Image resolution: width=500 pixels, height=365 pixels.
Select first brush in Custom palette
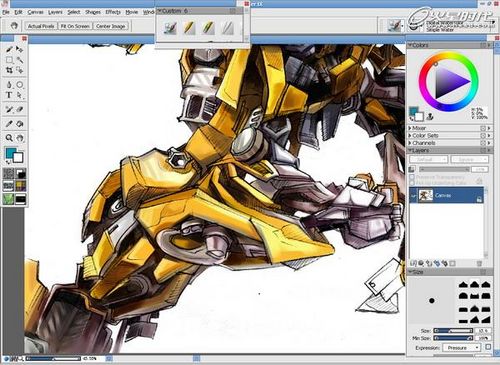click(170, 28)
